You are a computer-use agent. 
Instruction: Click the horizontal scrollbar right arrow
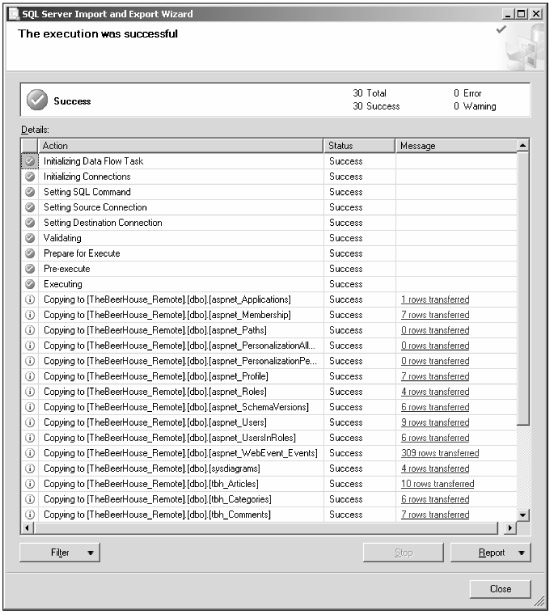coord(510,528)
